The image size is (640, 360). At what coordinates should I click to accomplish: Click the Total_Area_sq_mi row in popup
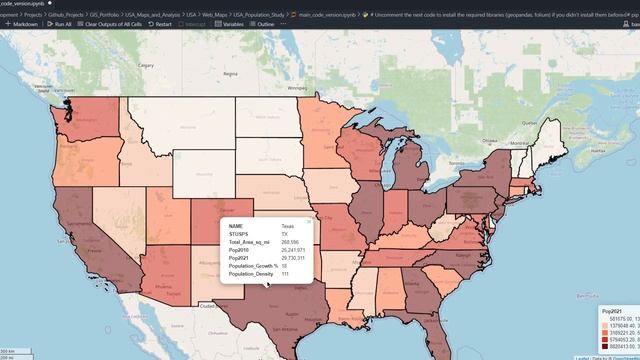[267, 242]
